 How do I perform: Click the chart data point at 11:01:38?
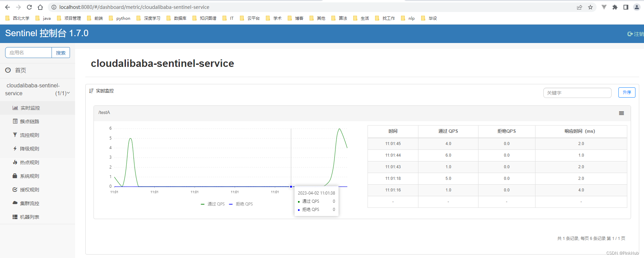(x=291, y=187)
